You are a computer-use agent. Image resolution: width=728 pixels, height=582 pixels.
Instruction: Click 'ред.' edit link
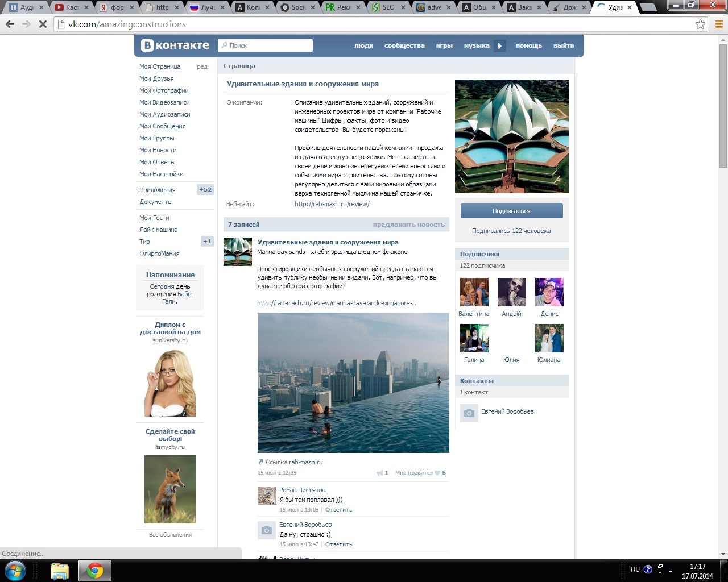tap(203, 66)
